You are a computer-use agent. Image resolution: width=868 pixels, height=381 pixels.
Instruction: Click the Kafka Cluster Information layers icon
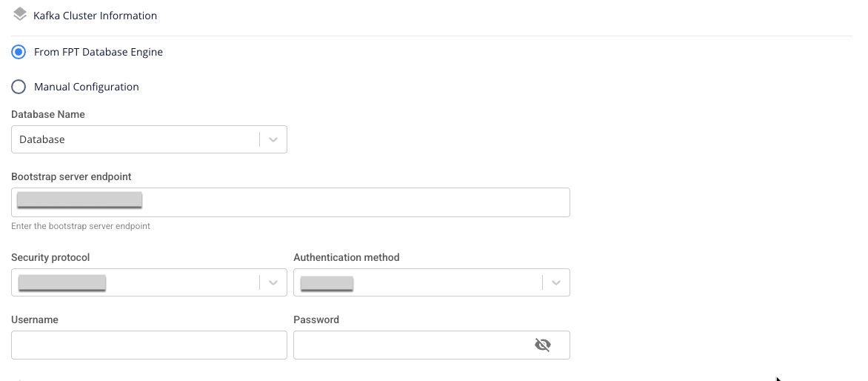pyautogui.click(x=20, y=14)
